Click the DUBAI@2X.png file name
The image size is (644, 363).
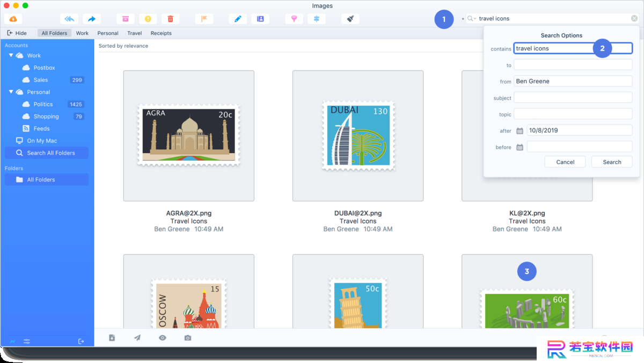358,213
